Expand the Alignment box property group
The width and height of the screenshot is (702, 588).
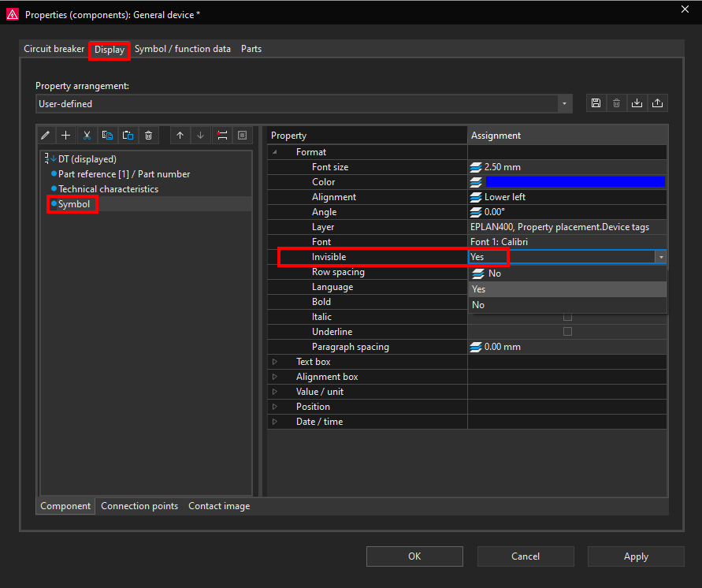tap(275, 377)
